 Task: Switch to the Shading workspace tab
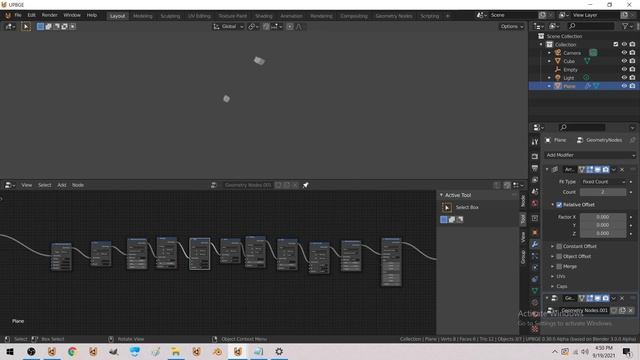pos(264,16)
